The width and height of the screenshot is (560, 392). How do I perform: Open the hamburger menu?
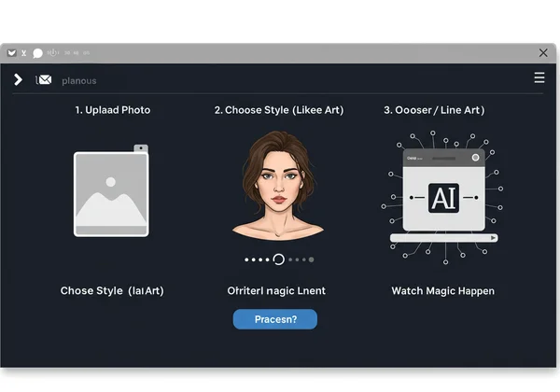539,77
